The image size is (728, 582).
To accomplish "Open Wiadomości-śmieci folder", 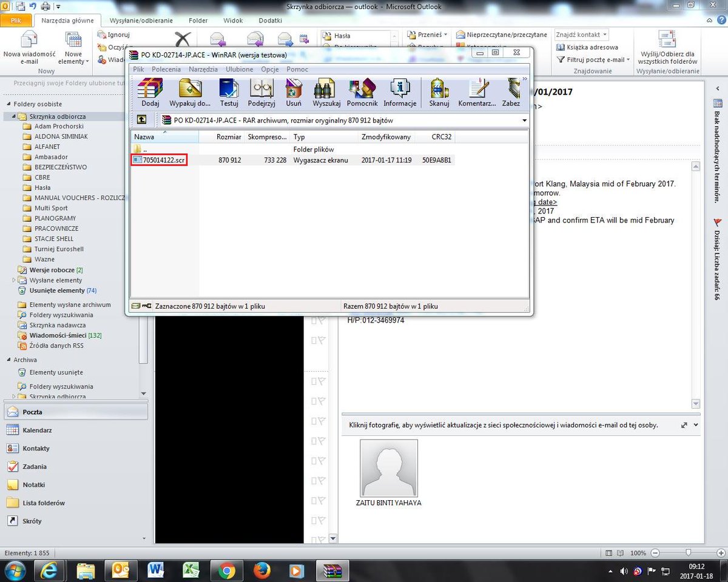I will pyautogui.click(x=59, y=335).
